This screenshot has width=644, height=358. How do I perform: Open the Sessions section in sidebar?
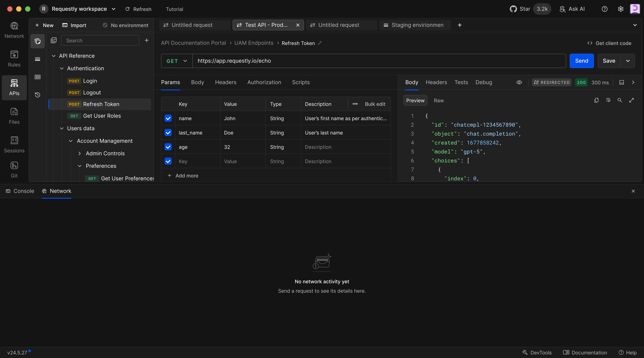point(14,145)
